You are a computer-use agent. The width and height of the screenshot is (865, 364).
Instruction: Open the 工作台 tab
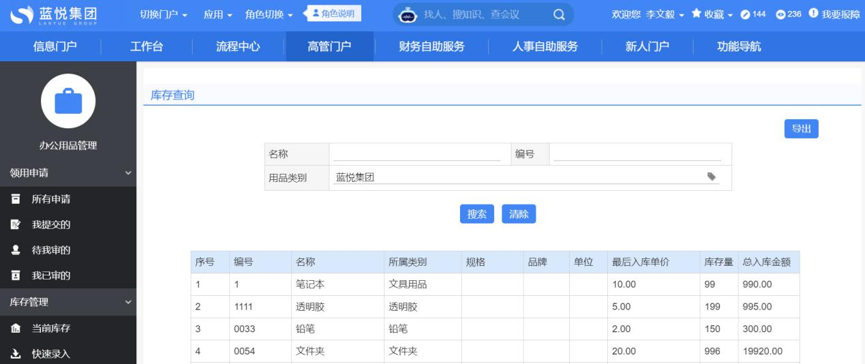(x=147, y=46)
